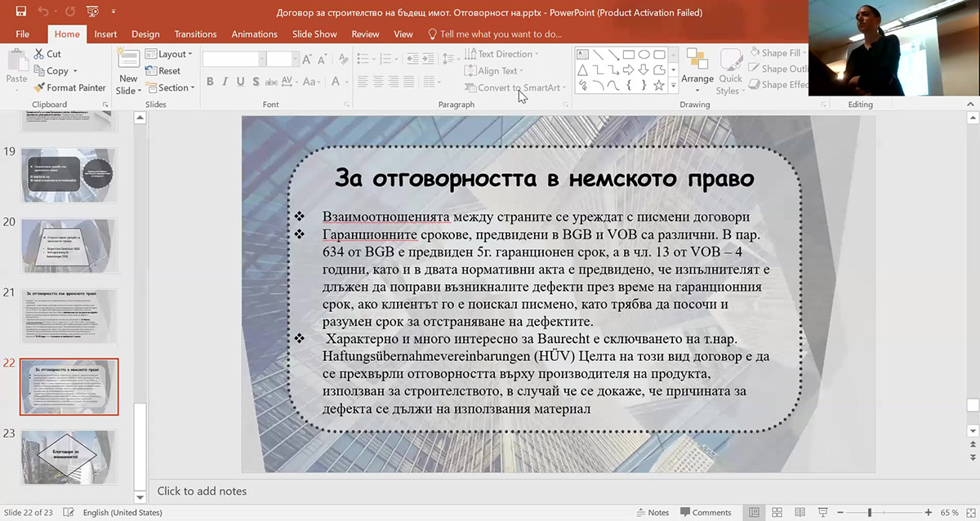Toggle Bold formatting
The height and width of the screenshot is (521, 980).
click(210, 82)
